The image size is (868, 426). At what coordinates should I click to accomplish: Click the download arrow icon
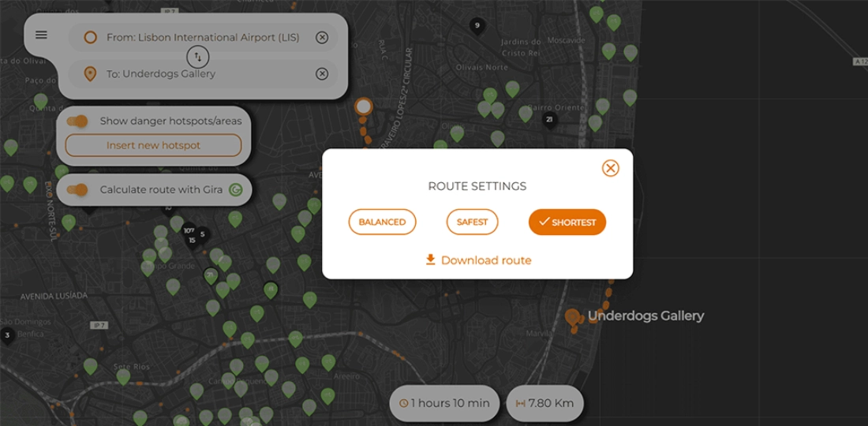coord(430,260)
